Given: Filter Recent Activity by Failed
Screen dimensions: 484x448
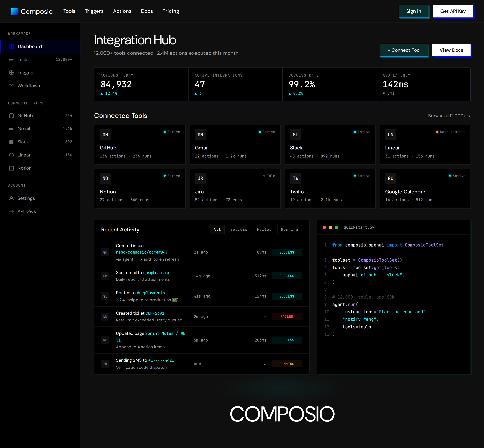Looking at the screenshot, I should click(264, 229).
